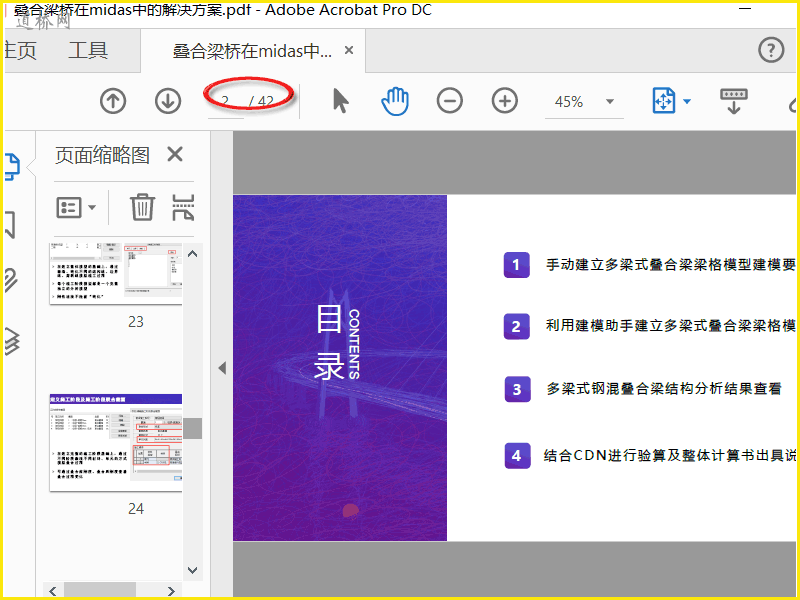This screenshot has height=600, width=800.
Task: Click the purple number 2 badge
Action: pyautogui.click(x=516, y=326)
